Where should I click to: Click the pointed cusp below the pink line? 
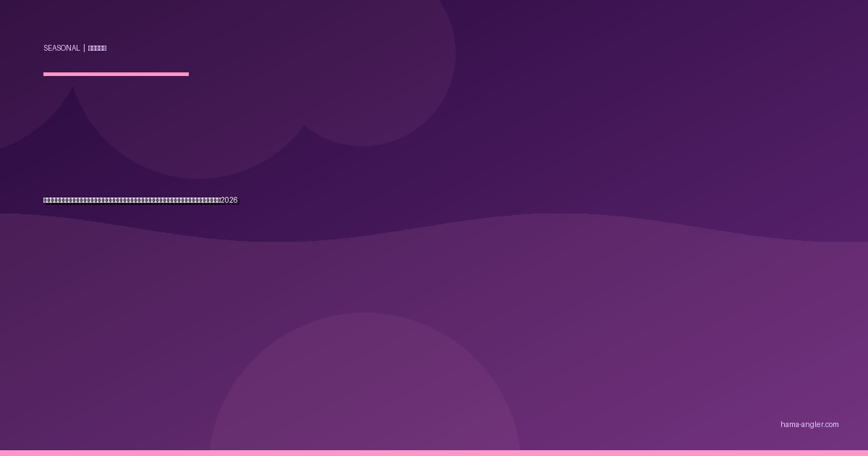pos(73,88)
